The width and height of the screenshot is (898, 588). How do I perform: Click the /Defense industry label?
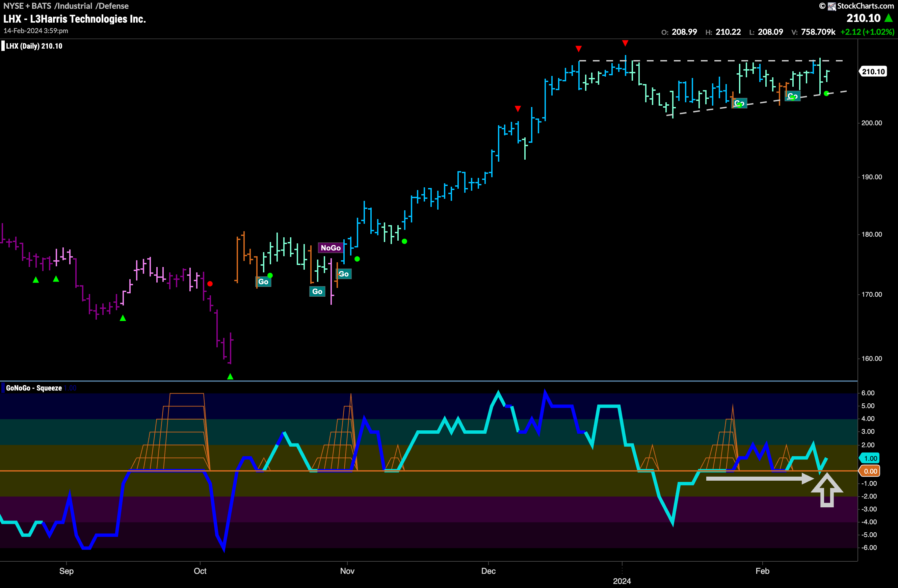coord(112,6)
